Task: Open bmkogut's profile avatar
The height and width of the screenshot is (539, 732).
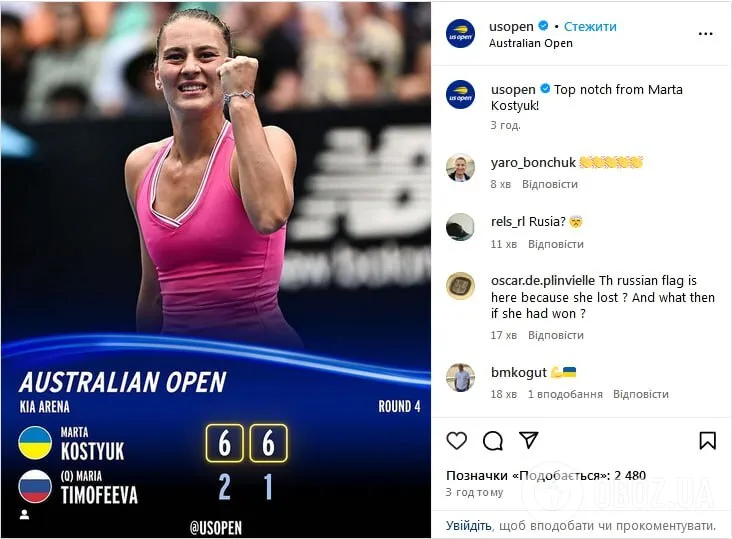Action: 460,377
